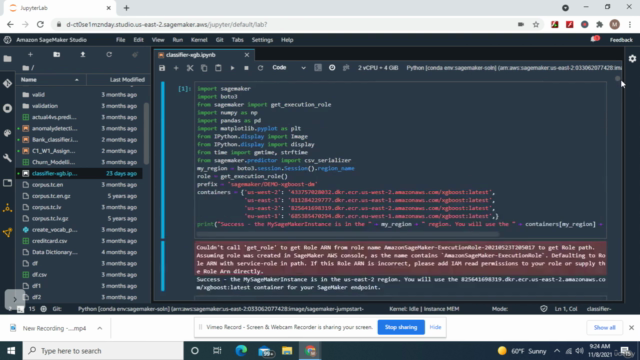Click the 2 vCPU + 4 GiB instance selector
The image size is (640, 360).
pyautogui.click(x=378, y=68)
